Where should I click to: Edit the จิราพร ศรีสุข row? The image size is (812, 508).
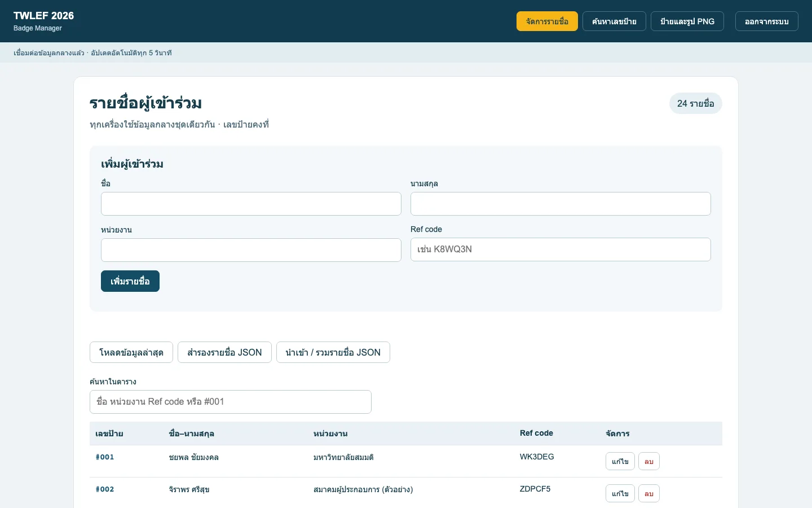tap(620, 493)
